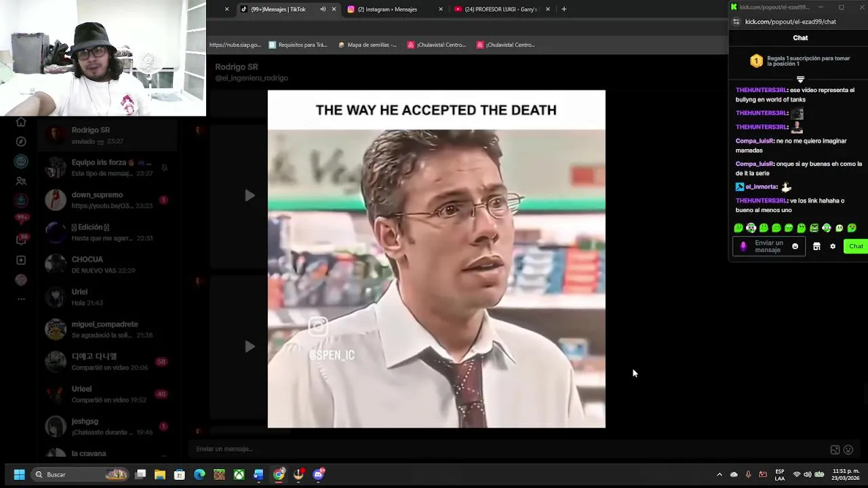This screenshot has height=488, width=868.
Task: Pick the first green emote in Kick row
Action: click(x=738, y=228)
